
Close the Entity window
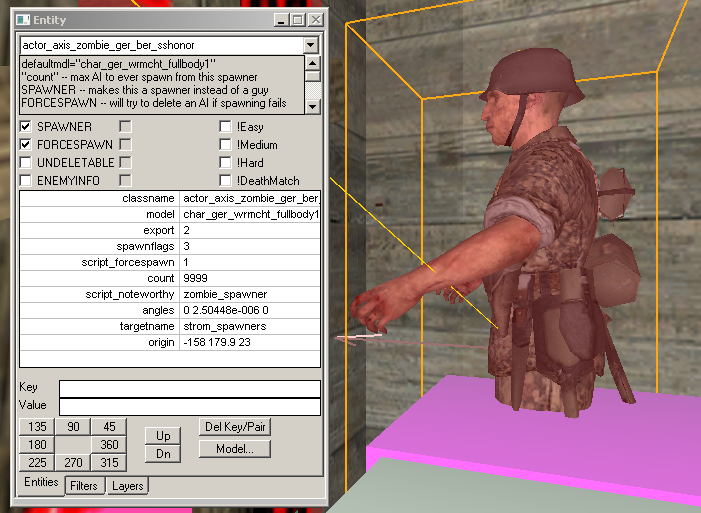[x=316, y=20]
